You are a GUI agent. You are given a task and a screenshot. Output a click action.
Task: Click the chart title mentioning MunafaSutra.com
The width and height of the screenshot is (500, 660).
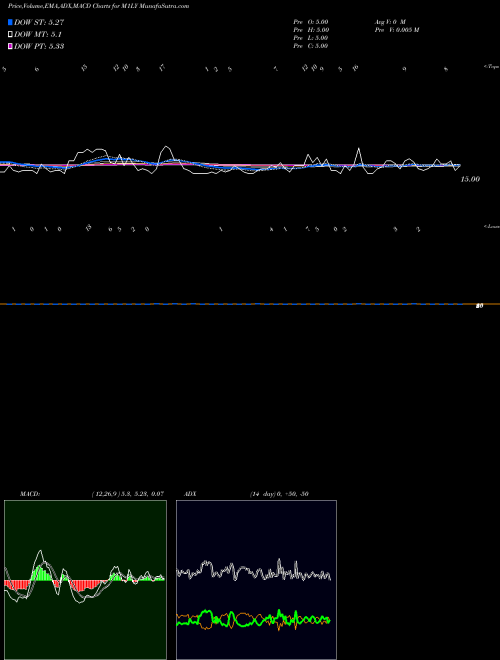98,6
